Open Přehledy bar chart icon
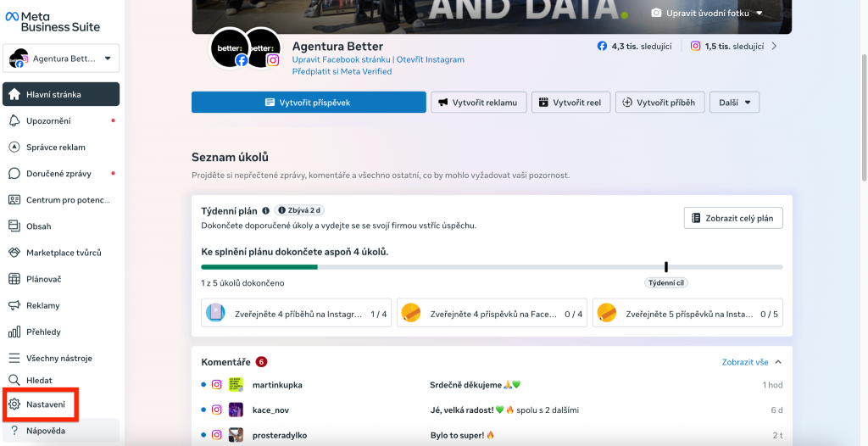Viewport: 868px width, 446px height. point(14,332)
